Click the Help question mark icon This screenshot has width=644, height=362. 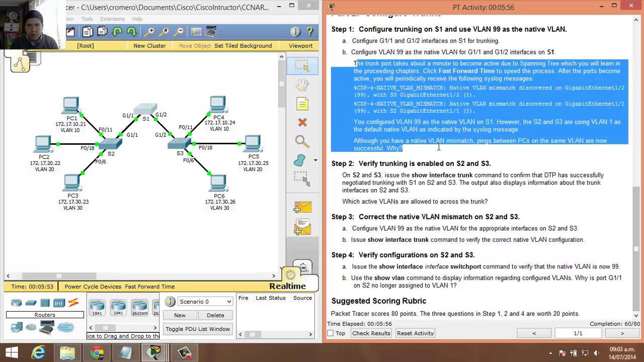tap(310, 32)
